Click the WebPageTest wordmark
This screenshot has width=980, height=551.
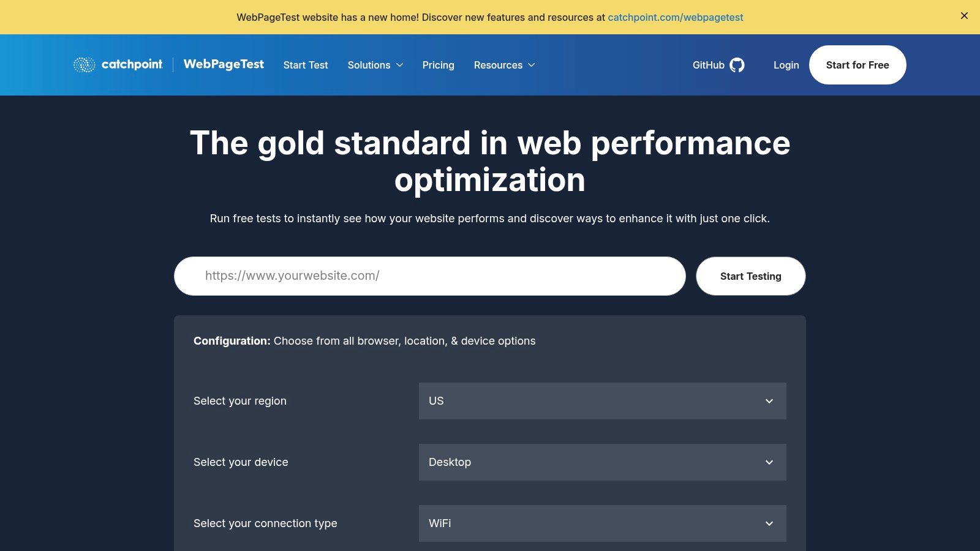(224, 64)
